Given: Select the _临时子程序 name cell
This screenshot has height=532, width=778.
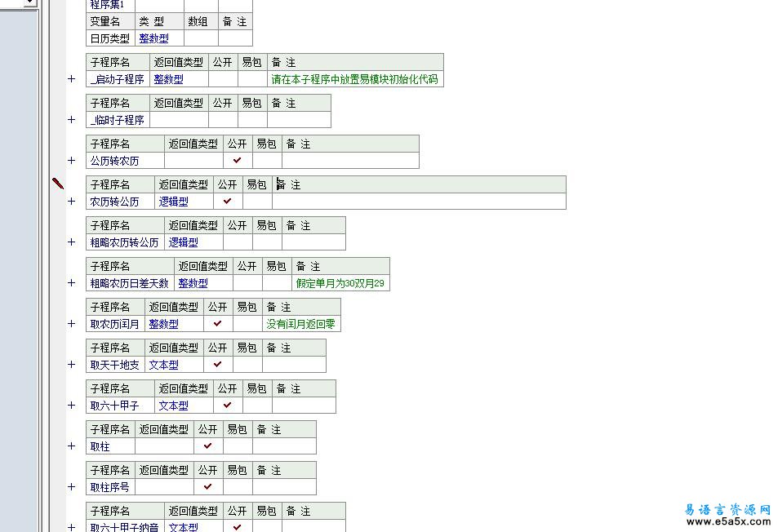Looking at the screenshot, I should pos(118,120).
